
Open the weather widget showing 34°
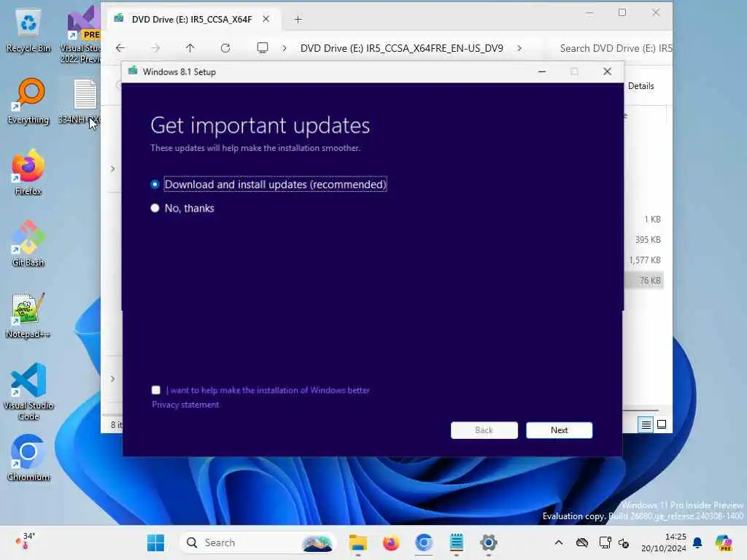(x=26, y=542)
